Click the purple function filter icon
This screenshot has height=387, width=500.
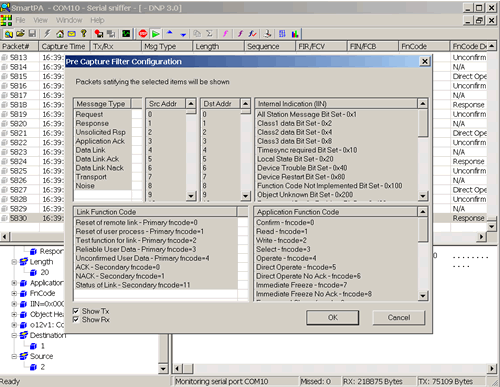(x=240, y=34)
